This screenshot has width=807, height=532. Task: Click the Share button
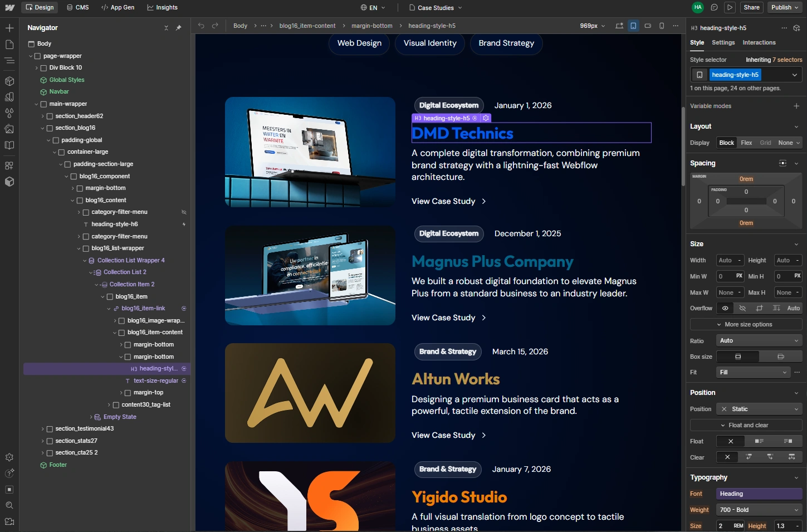tap(751, 8)
